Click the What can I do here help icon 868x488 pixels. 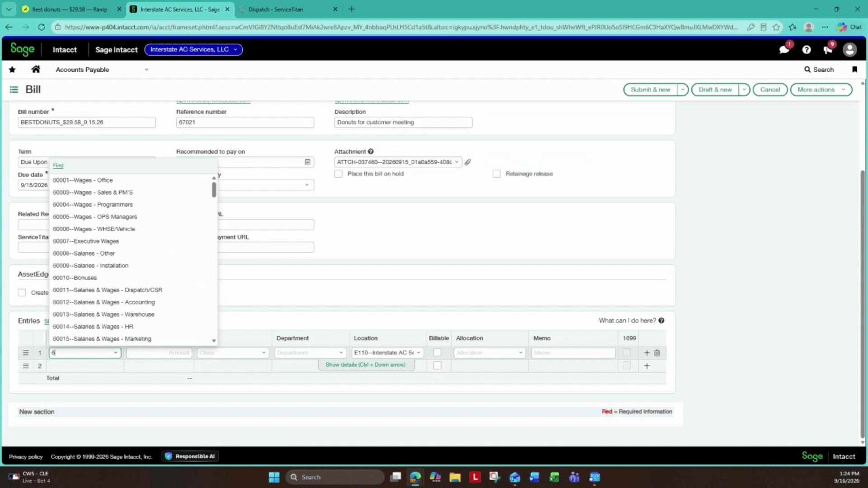coord(661,320)
